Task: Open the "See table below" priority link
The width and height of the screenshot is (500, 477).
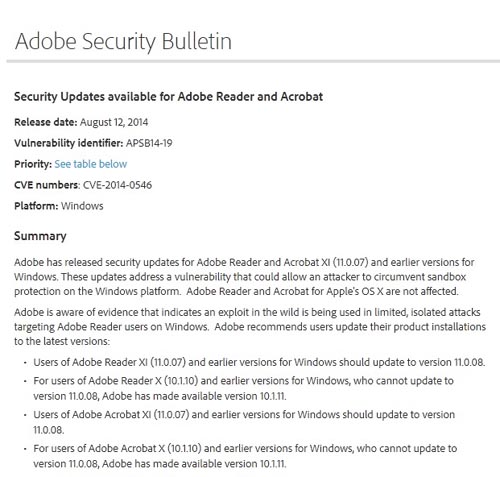Action: pyautogui.click(x=91, y=164)
